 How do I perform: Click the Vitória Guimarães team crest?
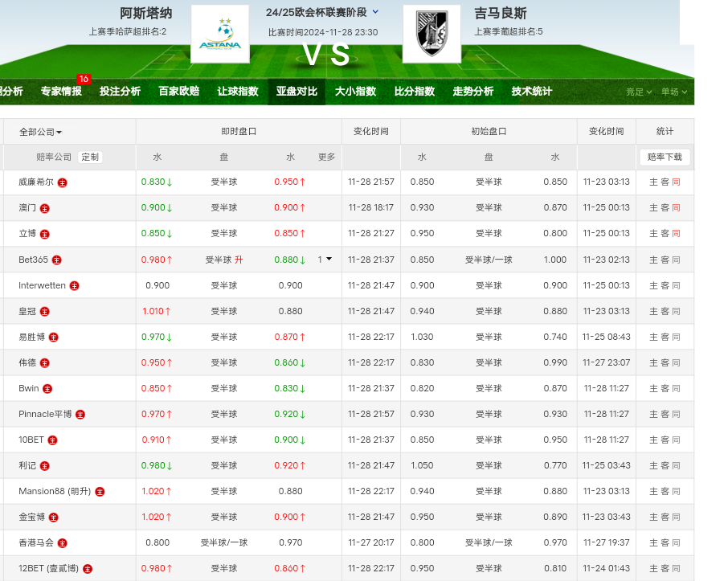(x=431, y=34)
